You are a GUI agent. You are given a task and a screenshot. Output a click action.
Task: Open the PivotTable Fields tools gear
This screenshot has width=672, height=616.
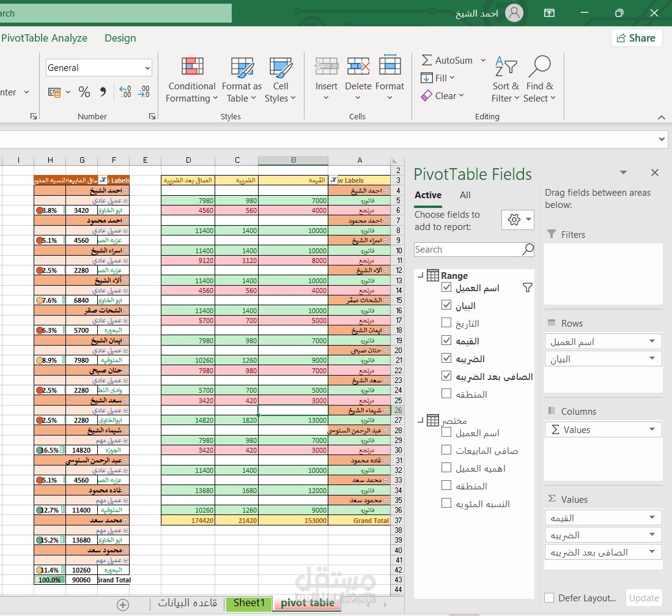coord(518,220)
